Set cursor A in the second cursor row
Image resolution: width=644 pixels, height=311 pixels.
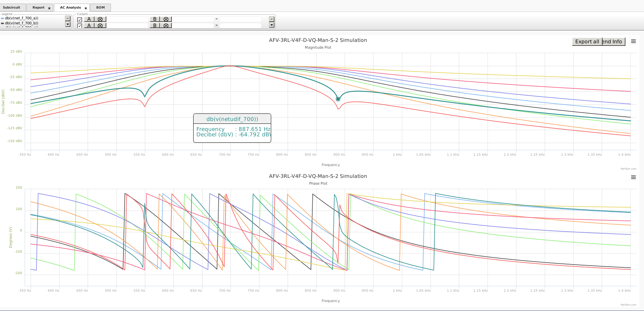click(x=89, y=25)
